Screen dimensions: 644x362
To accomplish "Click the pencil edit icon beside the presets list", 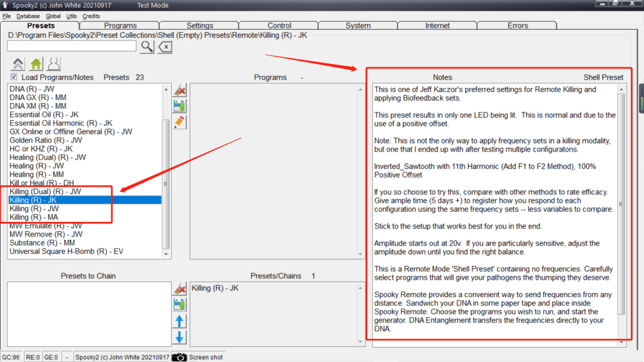I will (180, 122).
